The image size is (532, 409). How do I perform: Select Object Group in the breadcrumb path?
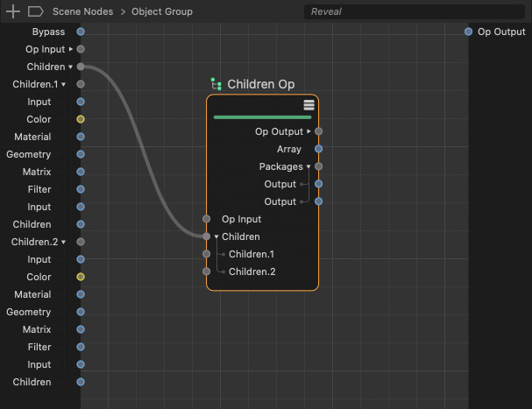tap(162, 12)
